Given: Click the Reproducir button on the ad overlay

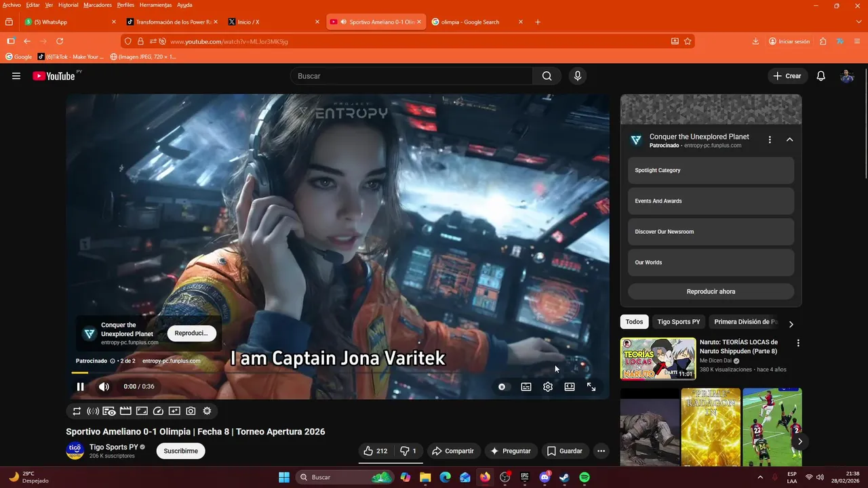Looking at the screenshot, I should [191, 333].
